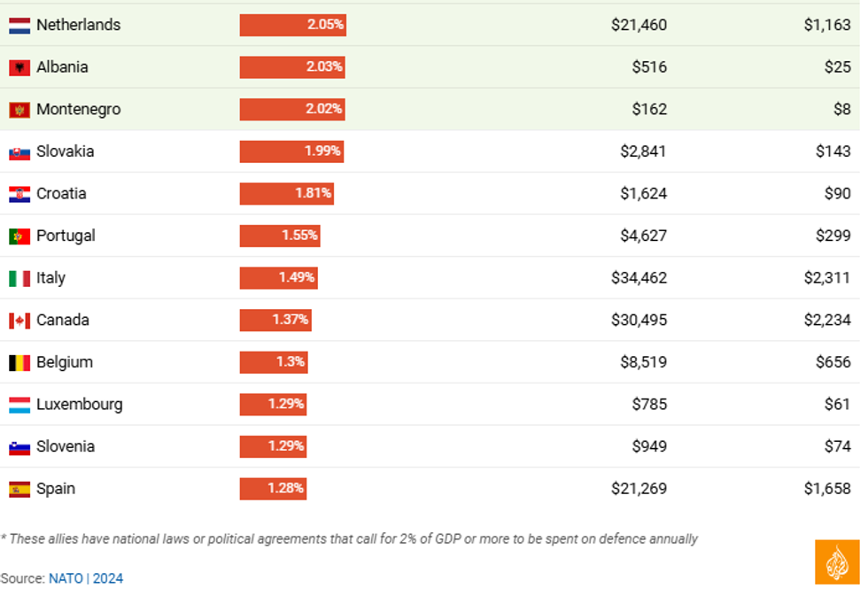Click the Montenegro flag icon
868x596 pixels.
[x=19, y=110]
